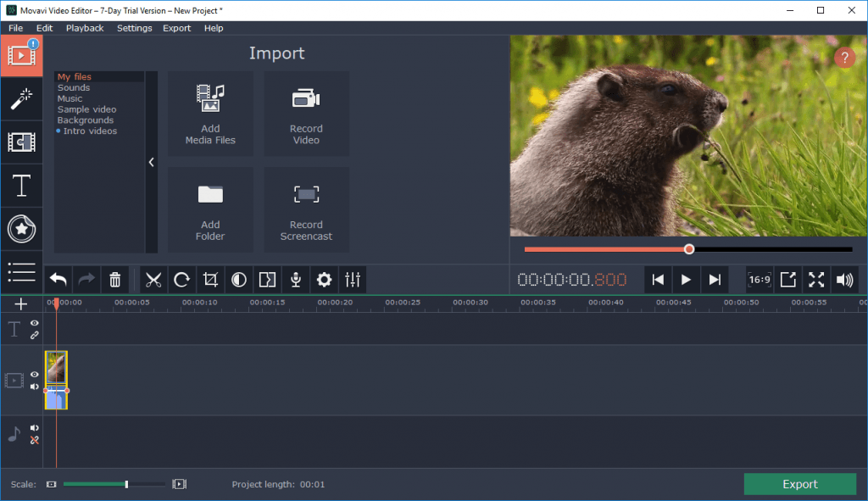Screen dimensions: 868x501
Task: Open Color Adjustments half-circle icon
Action: point(239,280)
